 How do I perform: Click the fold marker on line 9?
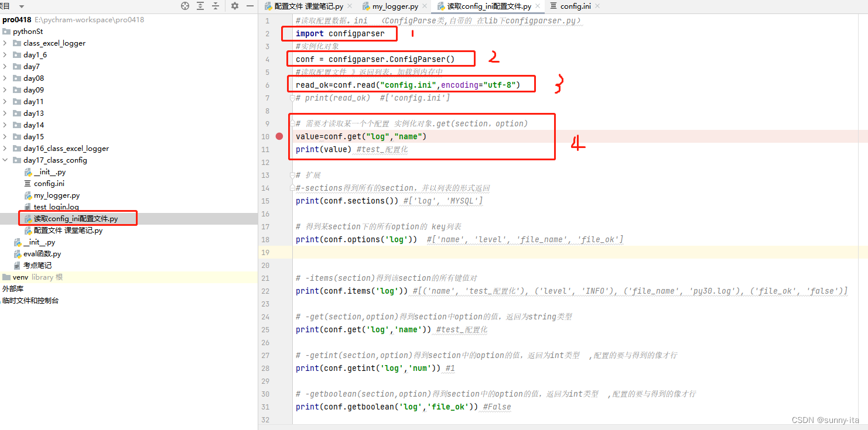[292, 123]
